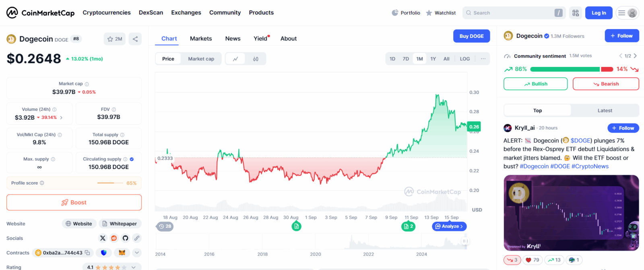Click the 11 Sep news marker with 2

pyautogui.click(x=408, y=226)
